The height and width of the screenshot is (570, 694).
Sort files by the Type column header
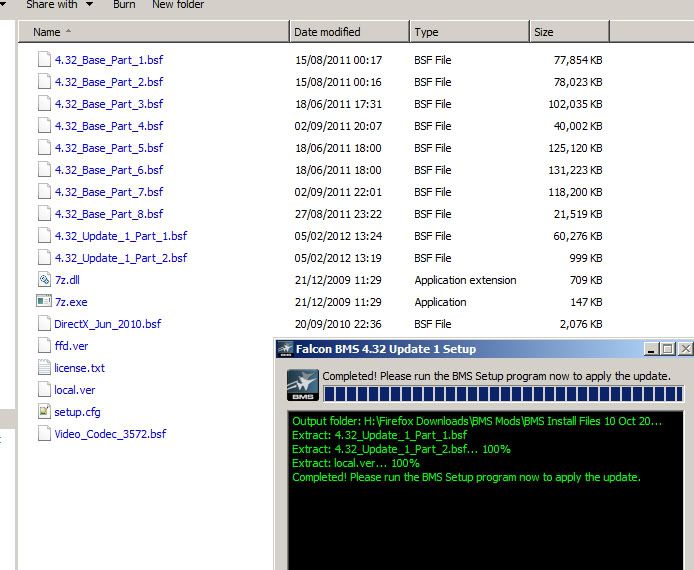point(470,32)
